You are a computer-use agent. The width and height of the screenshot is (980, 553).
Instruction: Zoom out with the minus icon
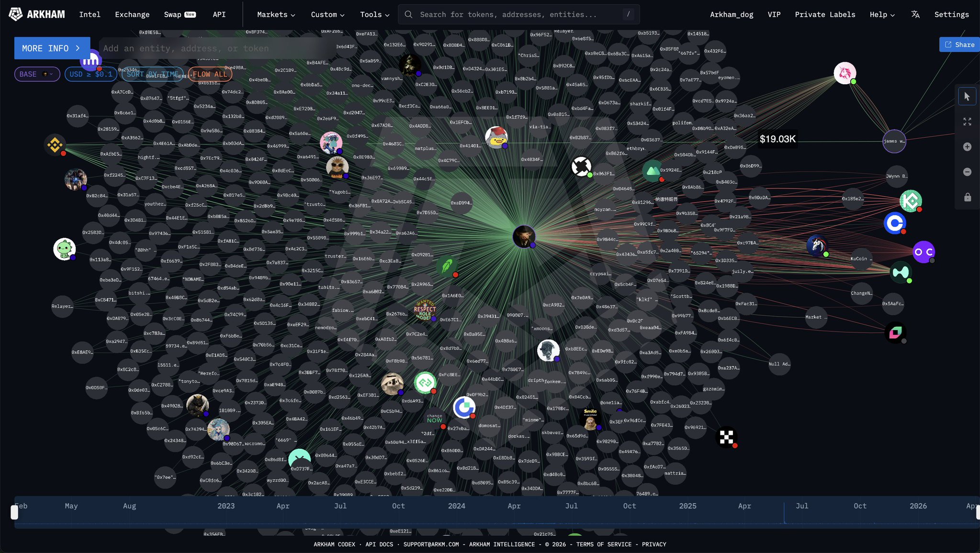[x=967, y=172]
